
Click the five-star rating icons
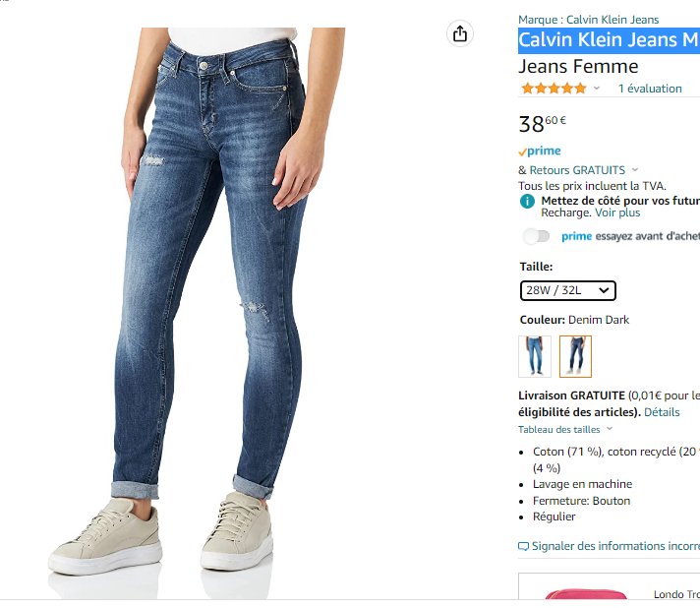[554, 89]
